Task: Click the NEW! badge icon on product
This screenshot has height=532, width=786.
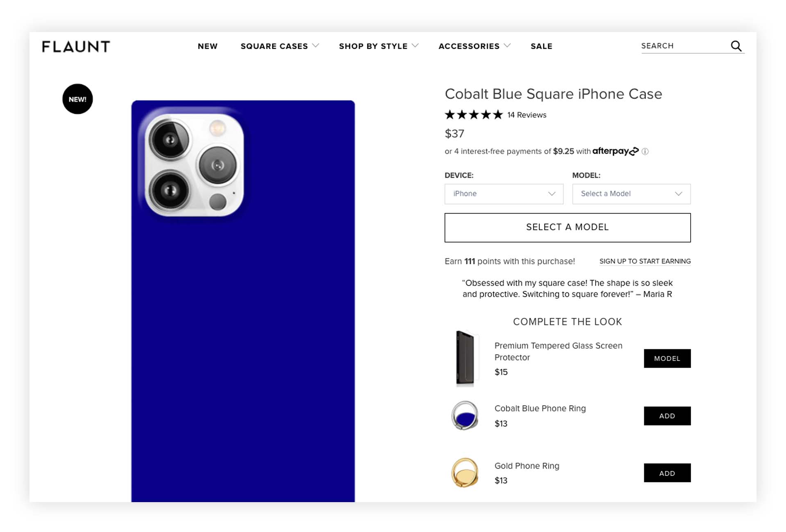Action: point(77,99)
